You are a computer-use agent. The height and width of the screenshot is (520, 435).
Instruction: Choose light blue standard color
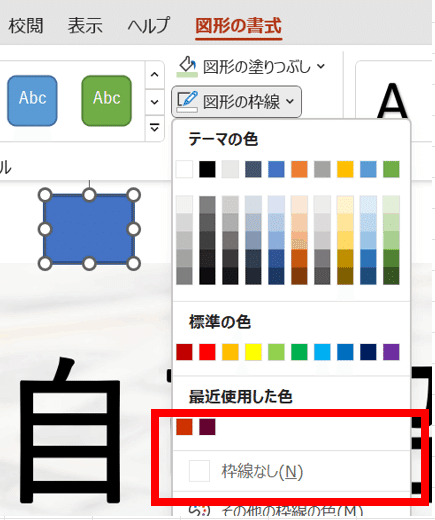tap(322, 352)
